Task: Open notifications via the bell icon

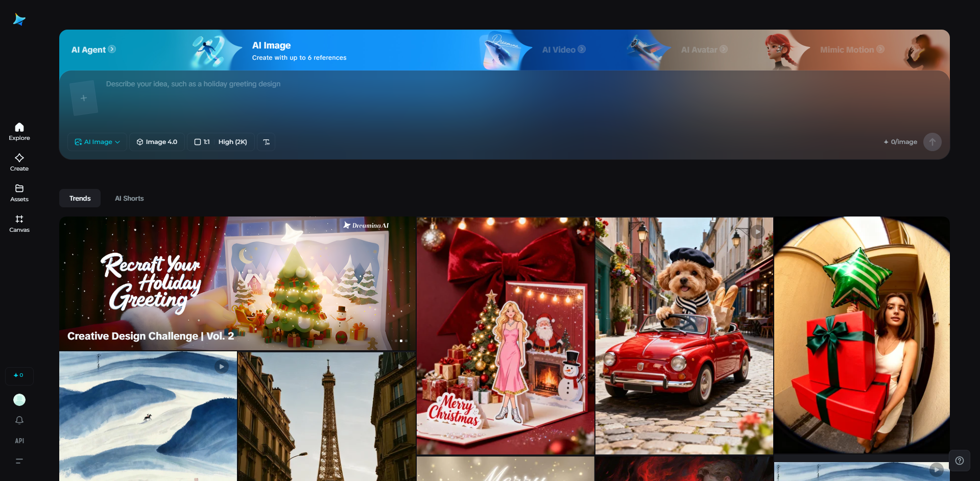Action: coord(19,420)
